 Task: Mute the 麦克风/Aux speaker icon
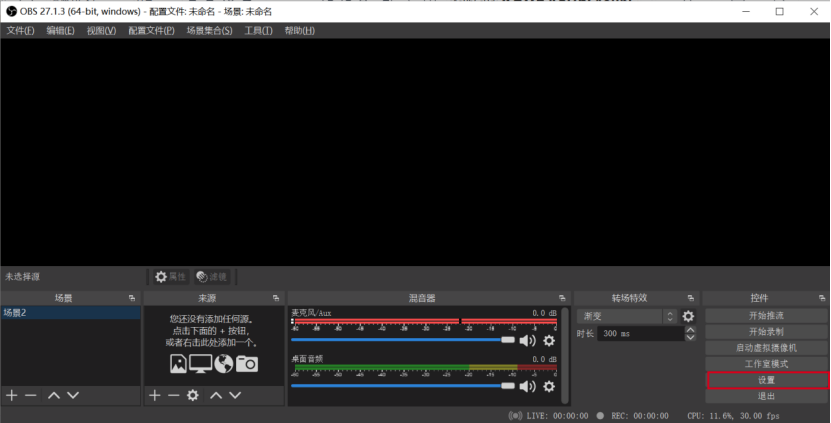pos(527,340)
